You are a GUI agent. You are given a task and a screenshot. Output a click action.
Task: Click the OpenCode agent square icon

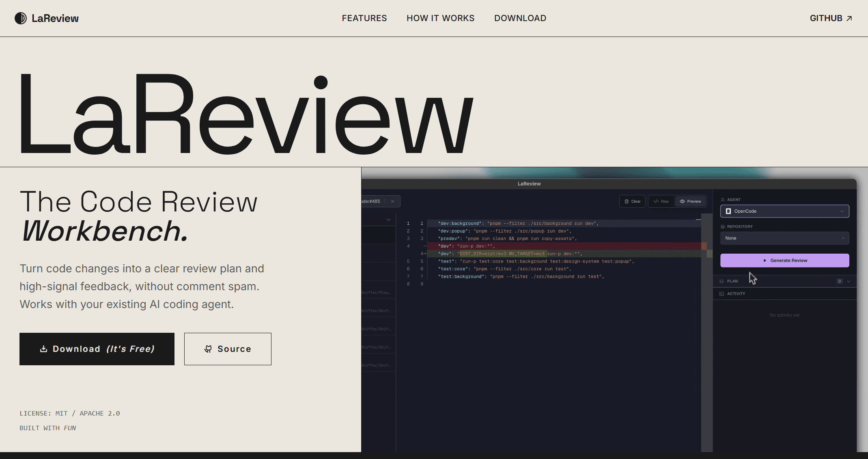click(x=728, y=211)
